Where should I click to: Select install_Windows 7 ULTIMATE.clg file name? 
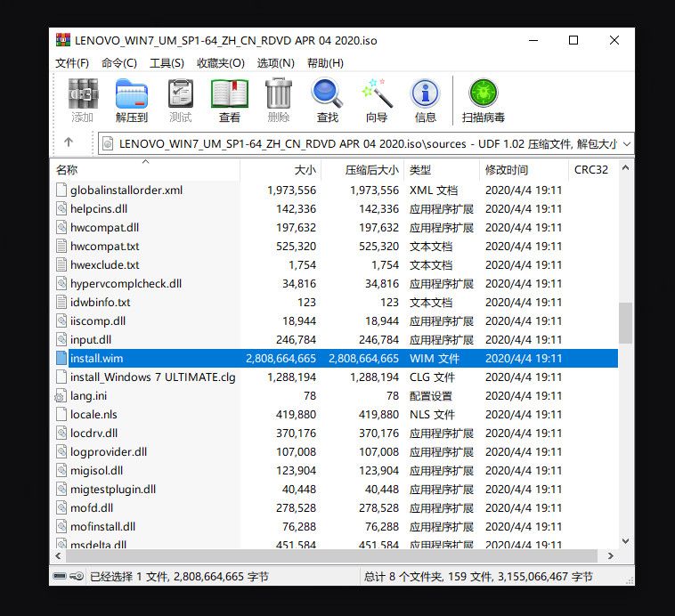pyautogui.click(x=153, y=377)
